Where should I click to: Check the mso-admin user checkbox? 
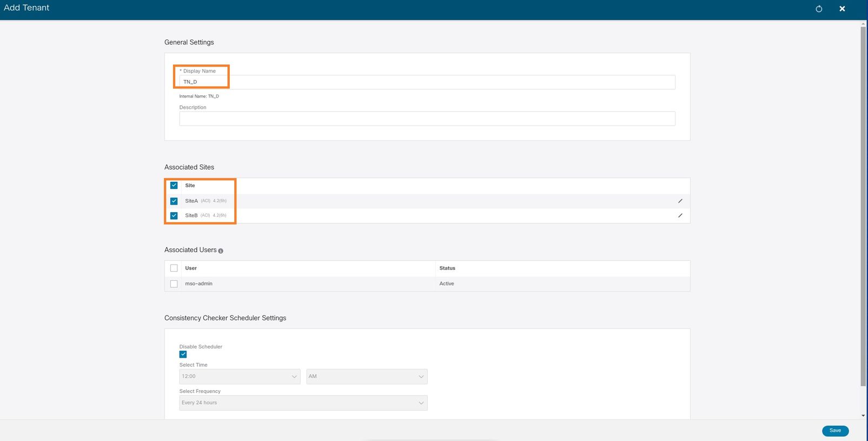click(174, 284)
